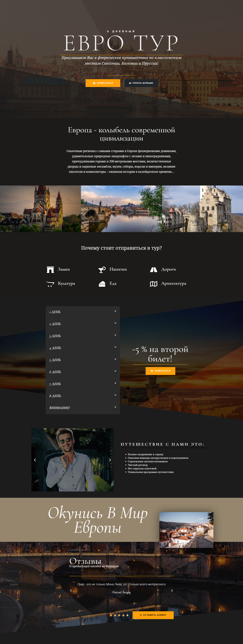The height and width of the screenshot is (644, 243).
Task: Click the red rooftops town photo
Action: (x=186, y=530)
